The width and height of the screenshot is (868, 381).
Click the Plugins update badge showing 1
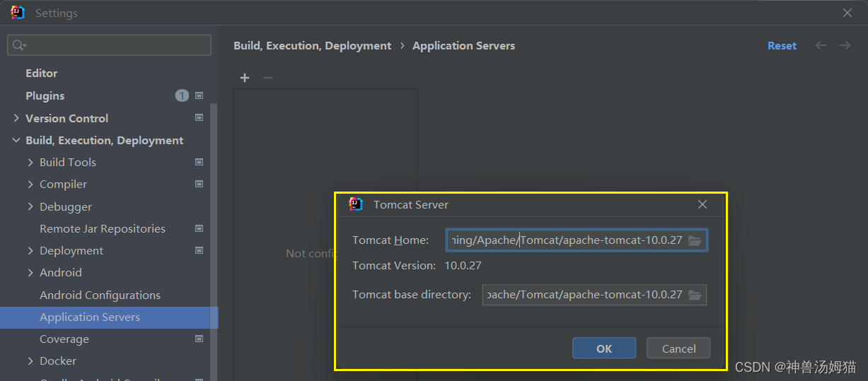point(182,95)
